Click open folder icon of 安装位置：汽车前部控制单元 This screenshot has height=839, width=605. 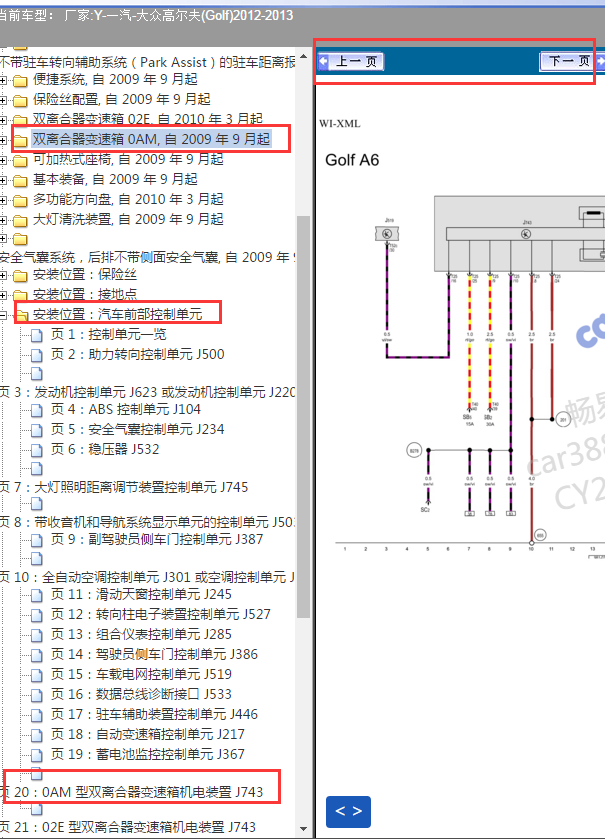(x=21, y=316)
